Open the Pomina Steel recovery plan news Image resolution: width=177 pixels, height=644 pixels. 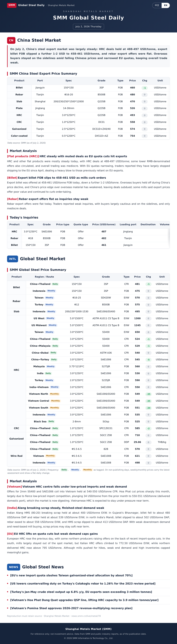tap(71, 608)
